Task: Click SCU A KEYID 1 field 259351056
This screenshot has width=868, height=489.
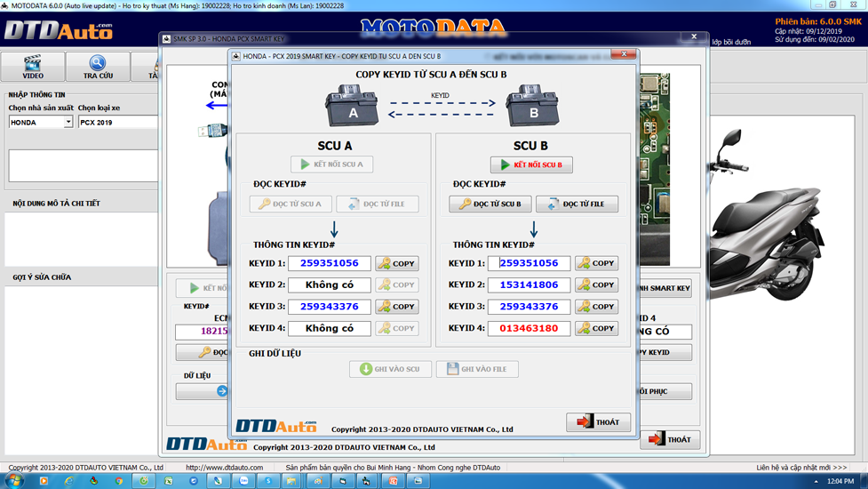Action: click(x=330, y=263)
